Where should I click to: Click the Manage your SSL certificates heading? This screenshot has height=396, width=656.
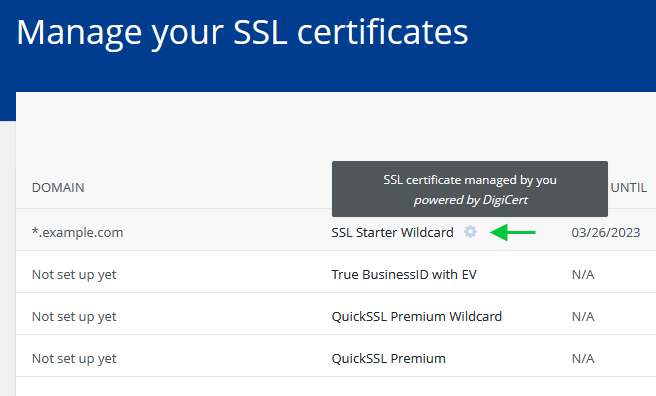point(242,33)
